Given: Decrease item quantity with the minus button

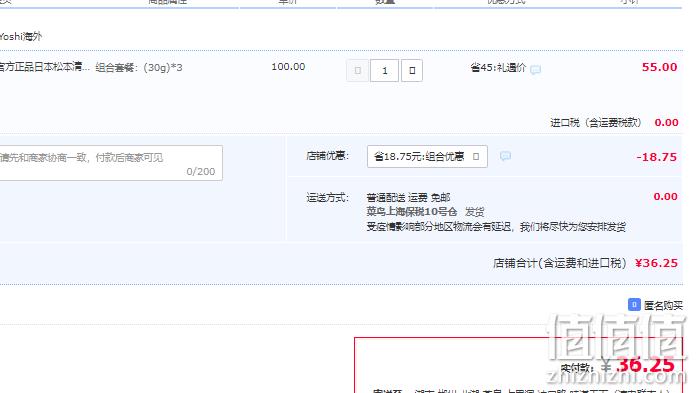Looking at the screenshot, I should click(x=357, y=71).
